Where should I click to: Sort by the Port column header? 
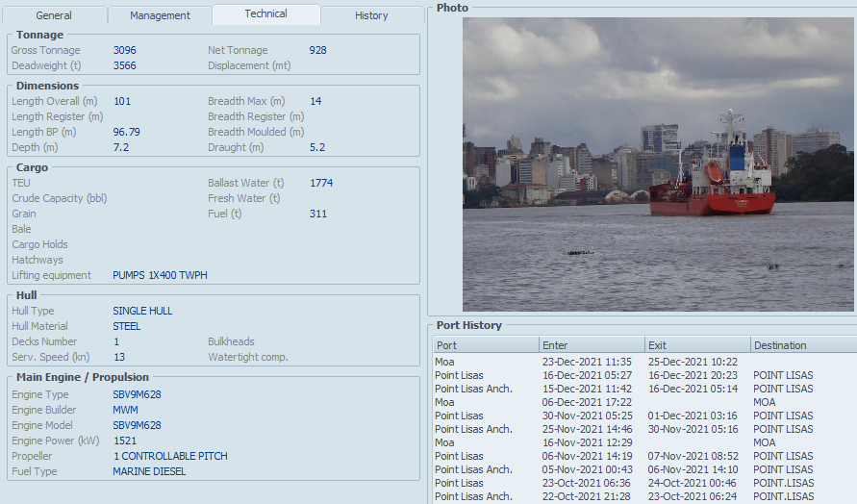point(486,345)
